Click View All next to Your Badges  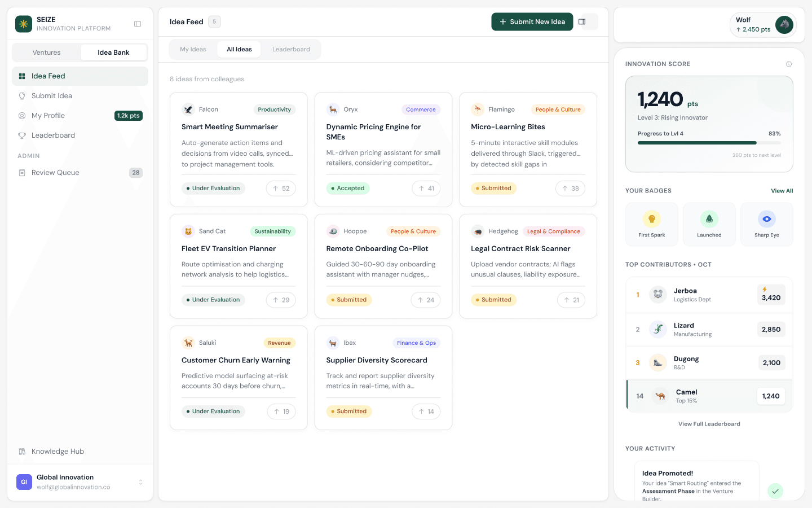tap(782, 191)
